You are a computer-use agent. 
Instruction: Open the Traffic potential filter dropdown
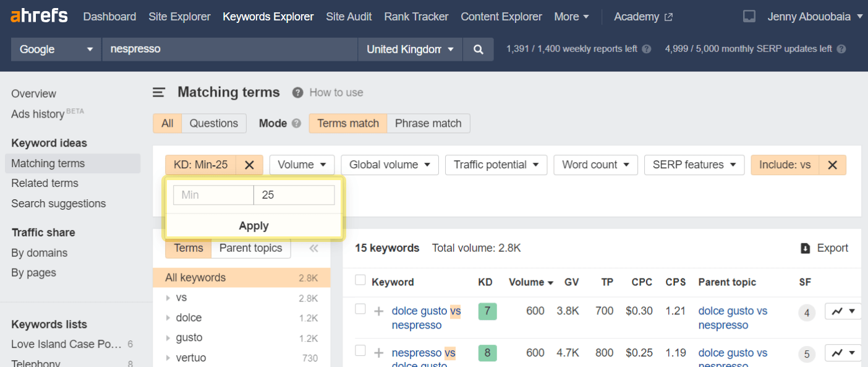pos(496,165)
